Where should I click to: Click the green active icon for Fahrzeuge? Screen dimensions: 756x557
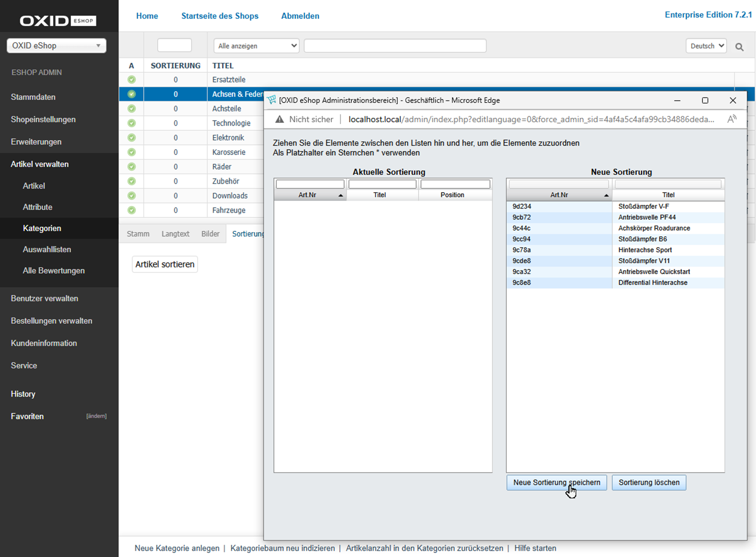[x=131, y=210]
